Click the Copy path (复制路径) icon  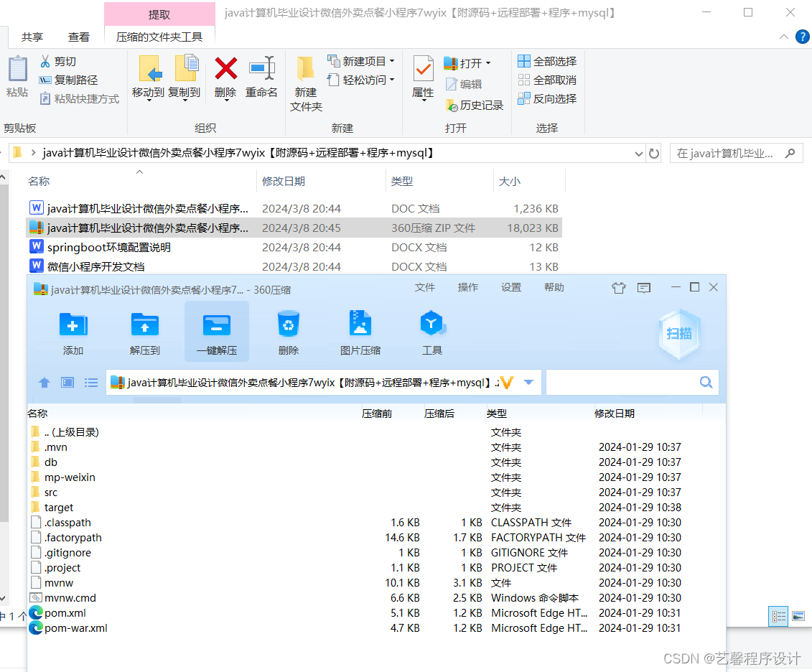tap(45, 80)
